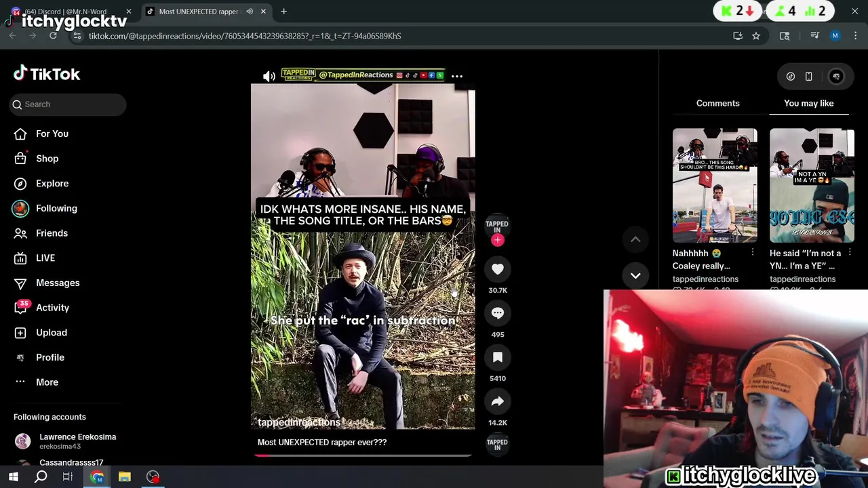Open the 'NOT A YN IM A YE' thumbnail

pyautogui.click(x=812, y=185)
